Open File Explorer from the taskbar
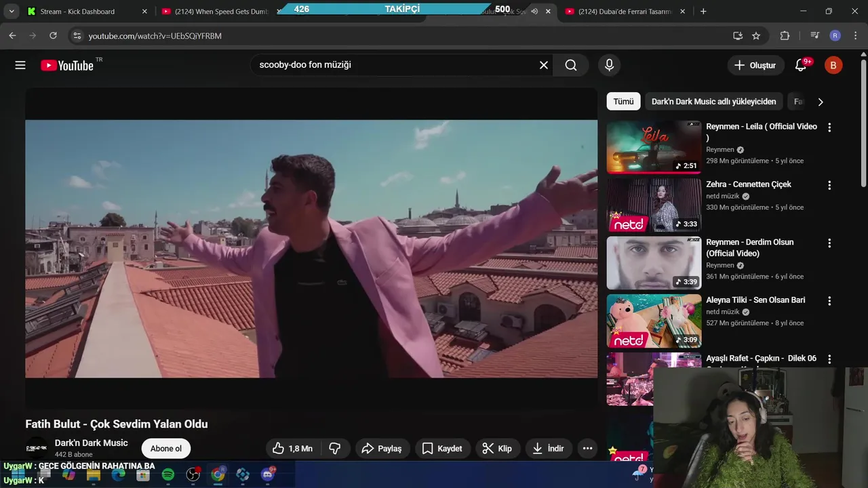Screen dimensions: 868x488 pos(94,474)
